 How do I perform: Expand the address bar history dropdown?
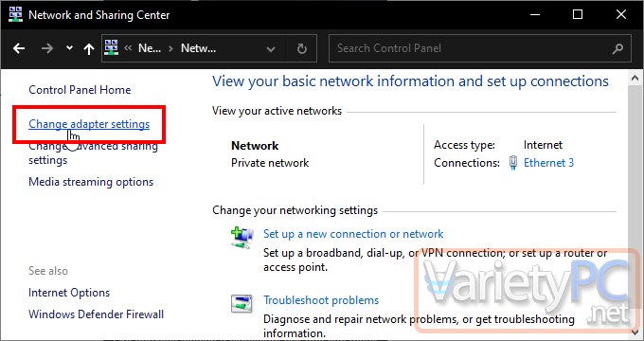271,49
